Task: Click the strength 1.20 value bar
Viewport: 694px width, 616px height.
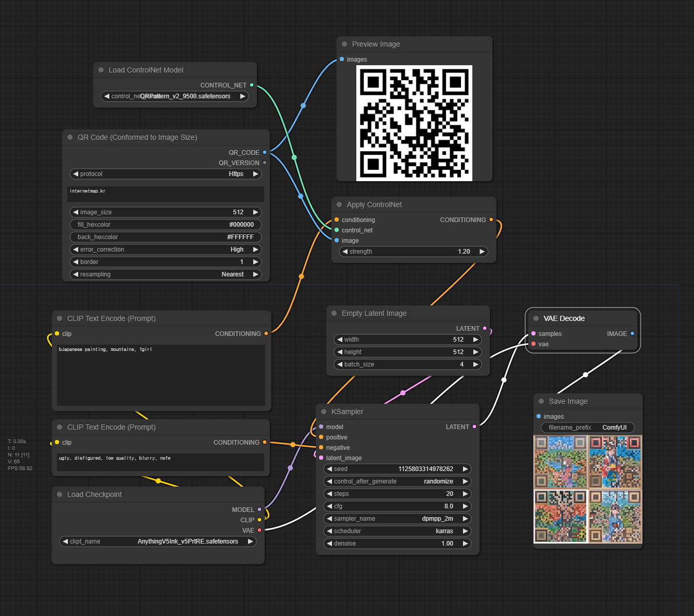Action: coord(413,252)
